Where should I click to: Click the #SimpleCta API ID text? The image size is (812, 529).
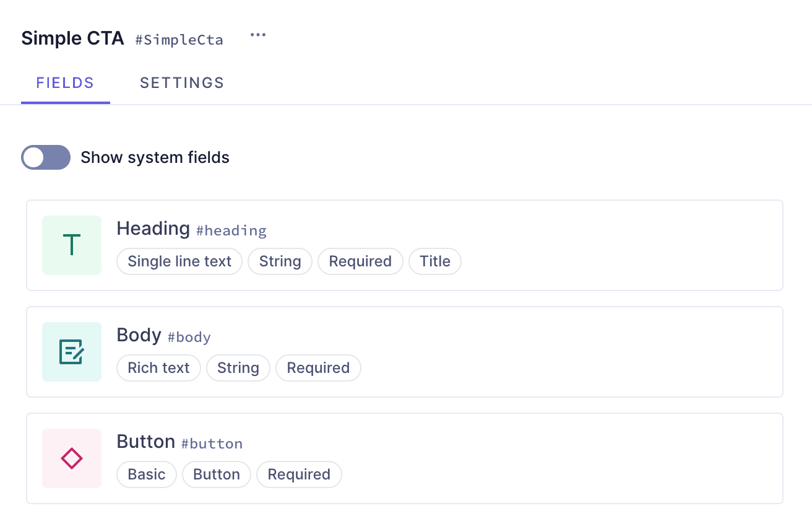[179, 40]
